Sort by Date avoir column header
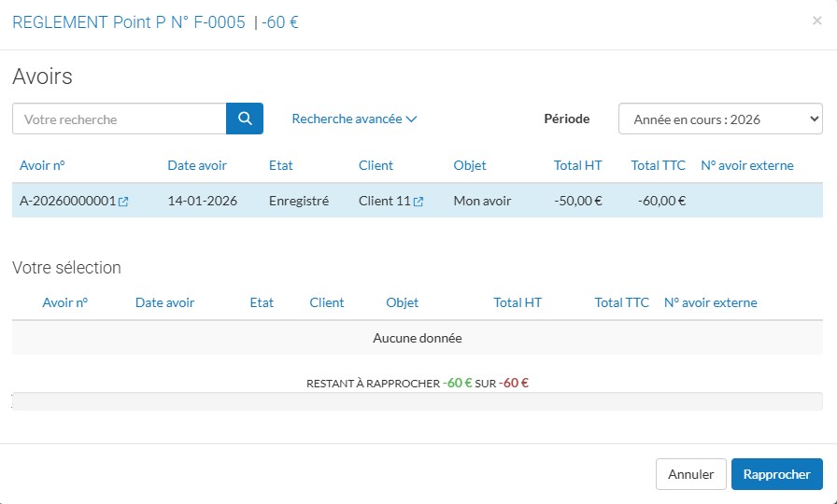Image resolution: width=837 pixels, height=504 pixels. pos(197,165)
